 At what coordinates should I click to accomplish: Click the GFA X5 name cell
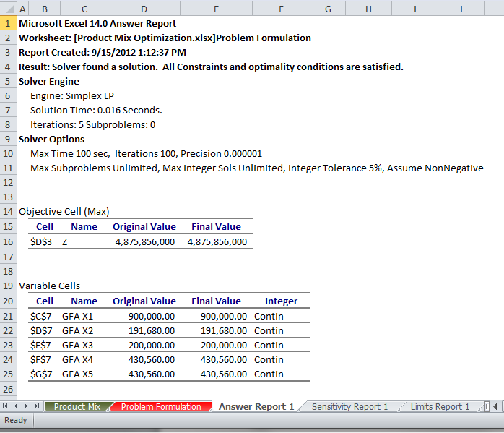click(78, 374)
